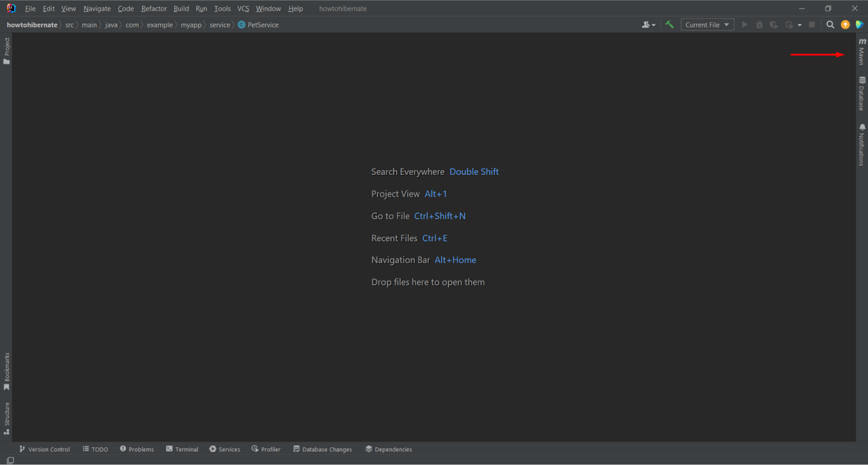Open the Project tool window

[6, 51]
